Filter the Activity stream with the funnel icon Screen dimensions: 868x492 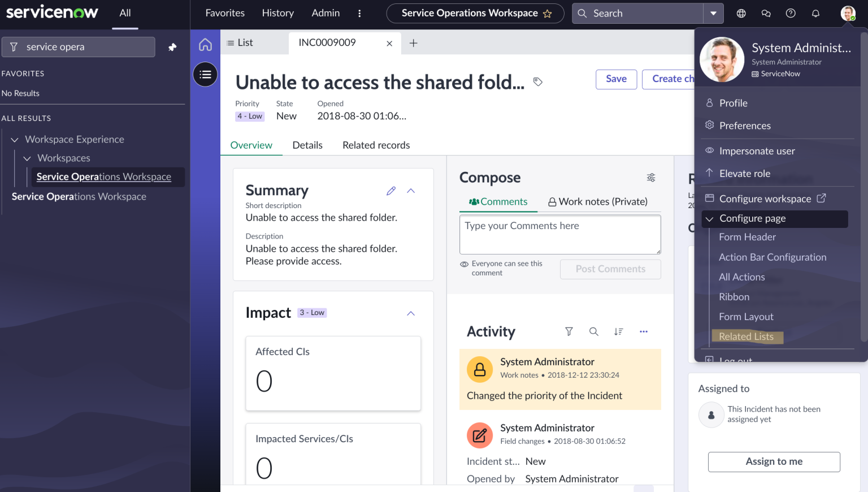click(568, 331)
